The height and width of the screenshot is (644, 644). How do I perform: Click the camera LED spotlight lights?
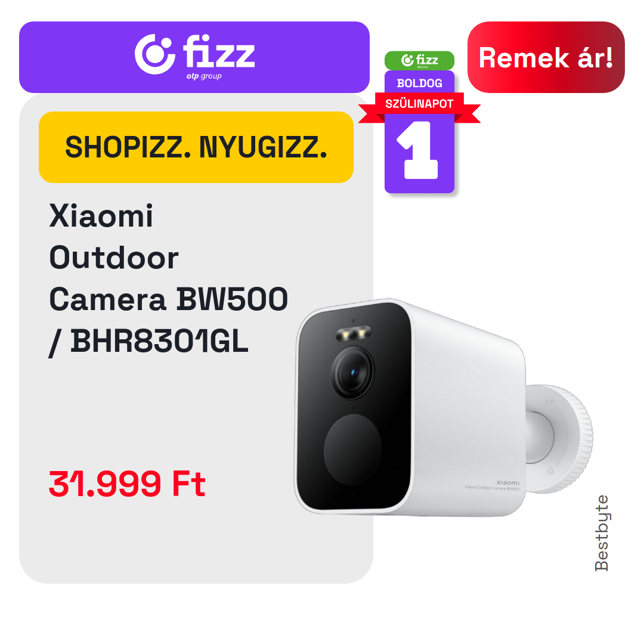(x=354, y=333)
